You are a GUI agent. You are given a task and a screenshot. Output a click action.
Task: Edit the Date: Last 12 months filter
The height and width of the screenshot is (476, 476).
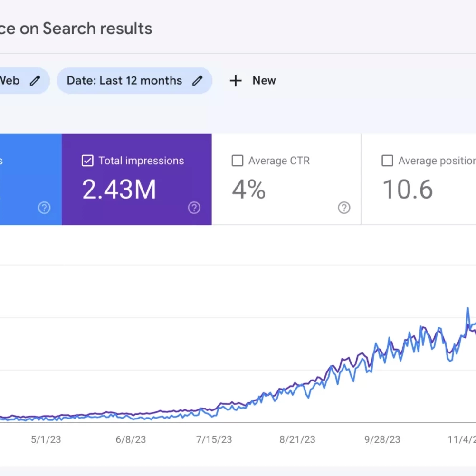(197, 80)
